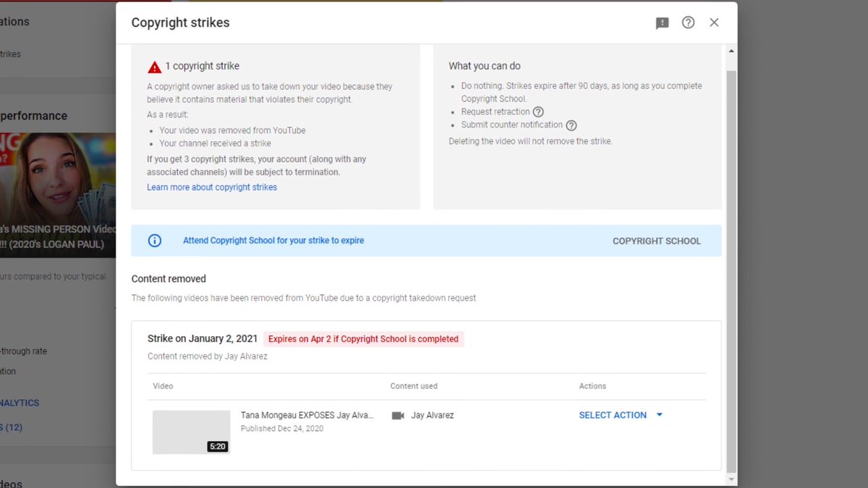Open the help tooltip beside Request retraction
This screenshot has height=488, width=868.
pos(538,112)
